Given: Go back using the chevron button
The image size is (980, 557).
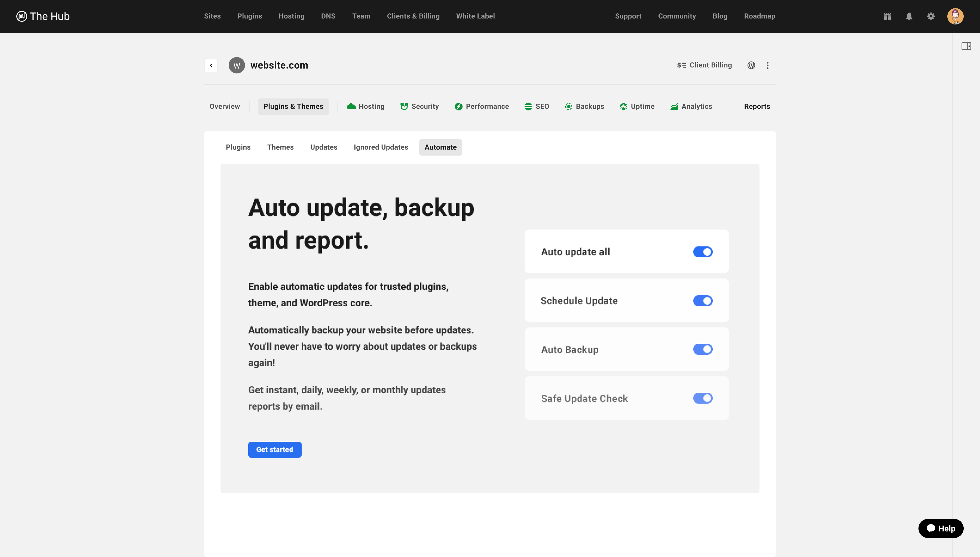Looking at the screenshot, I should (x=211, y=66).
